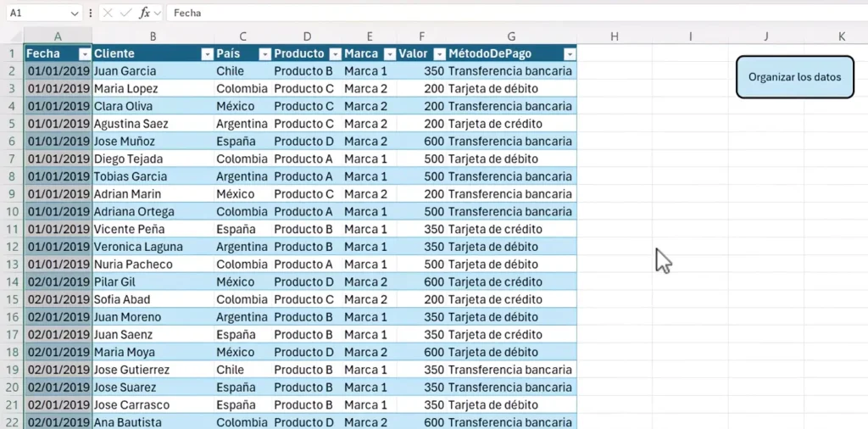Click Producto D in Jose Muñoz's row
The width and height of the screenshot is (868, 429).
tap(307, 141)
